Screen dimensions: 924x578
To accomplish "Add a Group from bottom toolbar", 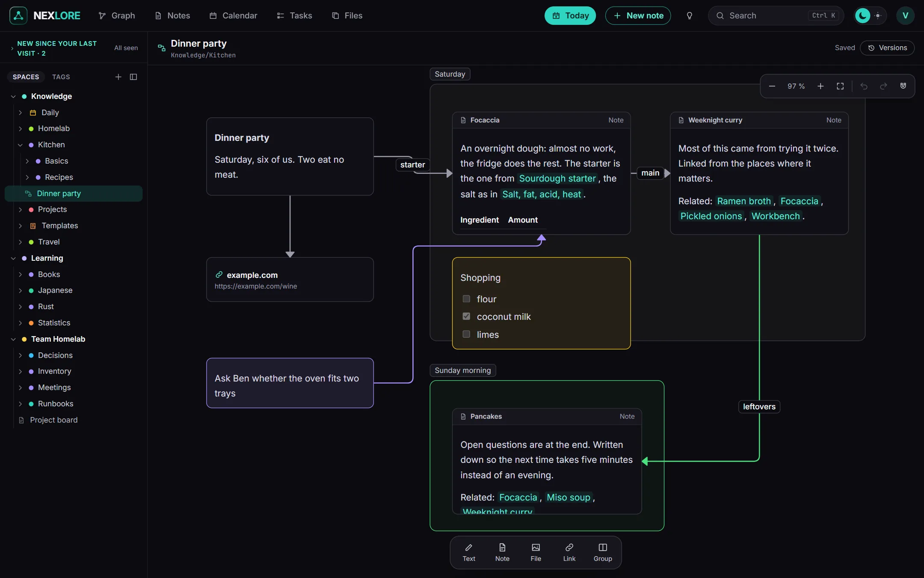I will pos(603,552).
